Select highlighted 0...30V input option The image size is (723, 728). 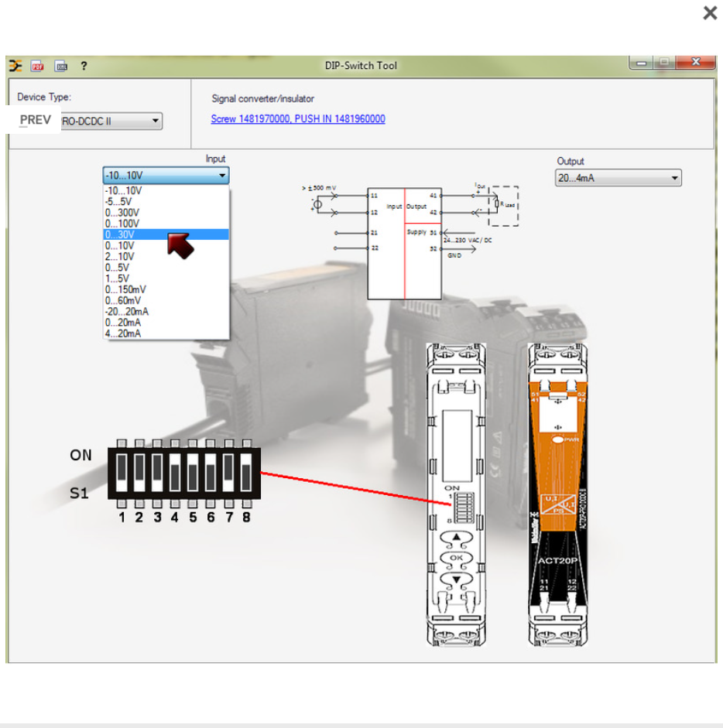point(166,234)
